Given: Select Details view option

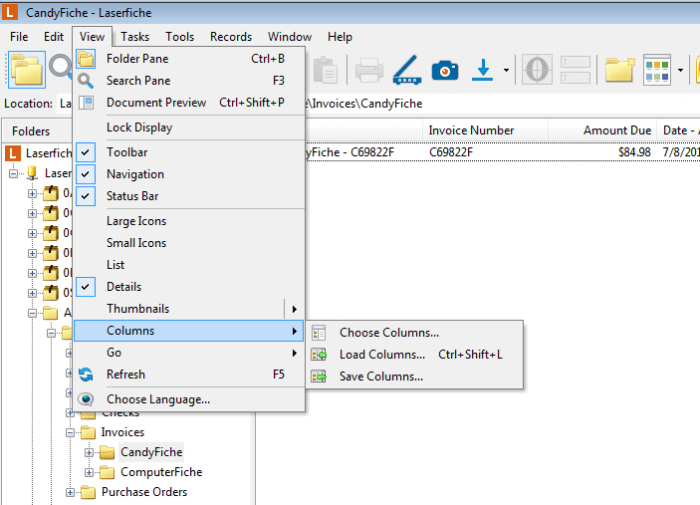Looking at the screenshot, I should [189, 287].
